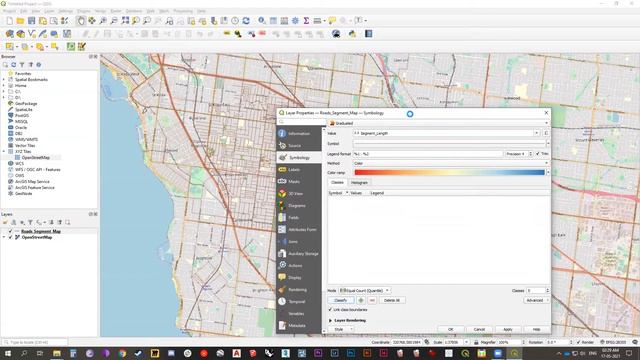Open a project using the folder icon
The image size is (640, 360).
[20, 21]
